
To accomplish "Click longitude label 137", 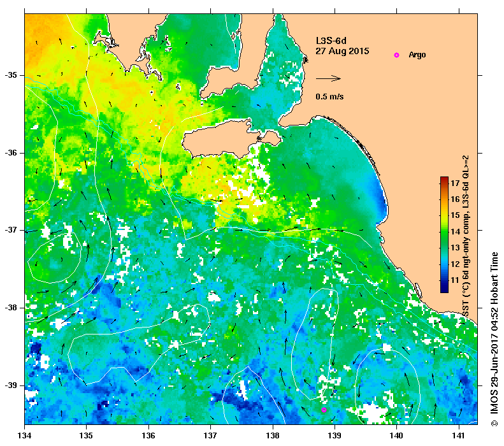I will click(210, 435).
